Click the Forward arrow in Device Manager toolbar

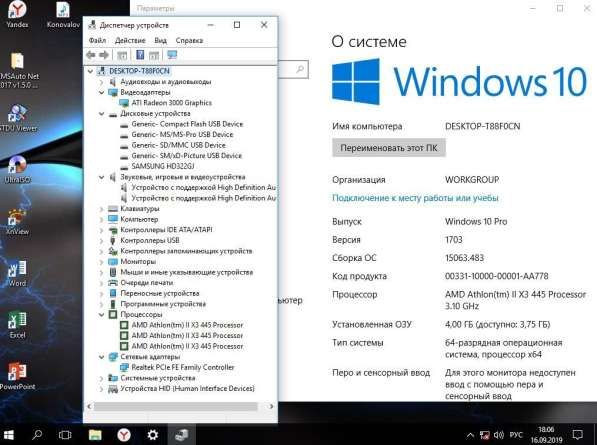pyautogui.click(x=104, y=55)
